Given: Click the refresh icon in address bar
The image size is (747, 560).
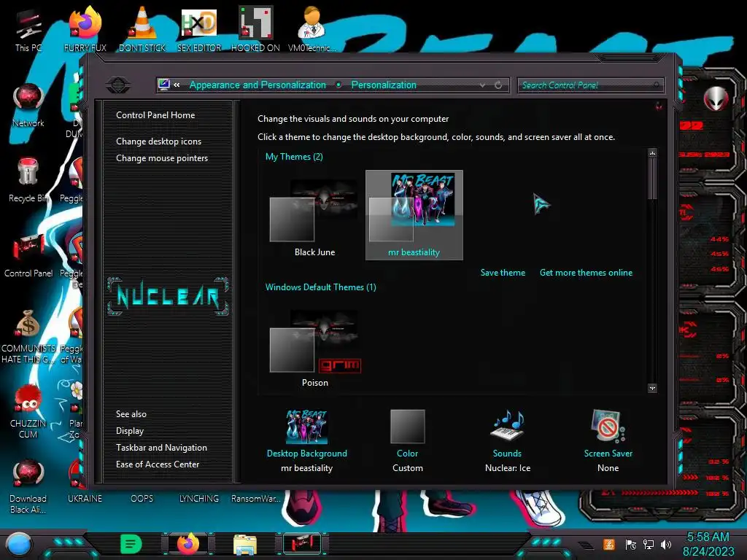Looking at the screenshot, I should tap(498, 85).
